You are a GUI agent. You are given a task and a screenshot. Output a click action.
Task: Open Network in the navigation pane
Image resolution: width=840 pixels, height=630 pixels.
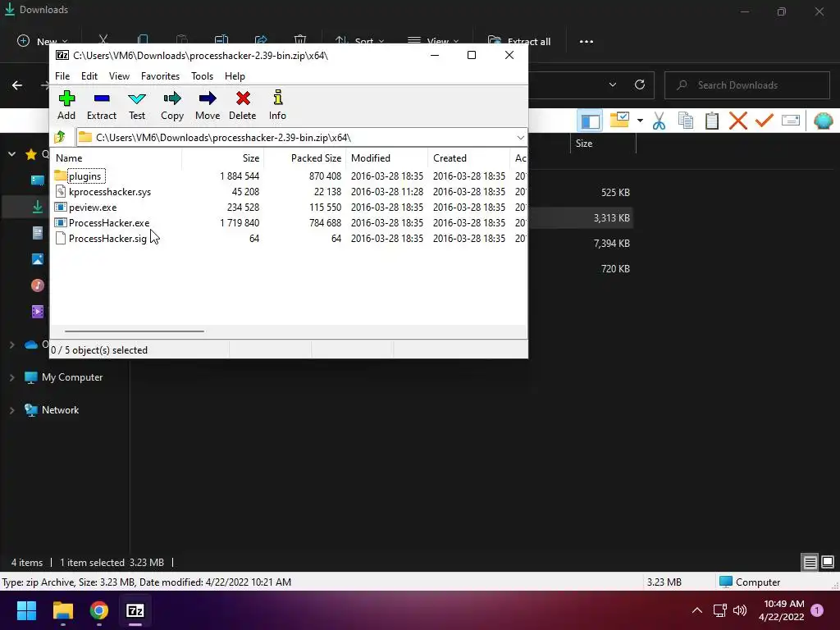tap(60, 410)
